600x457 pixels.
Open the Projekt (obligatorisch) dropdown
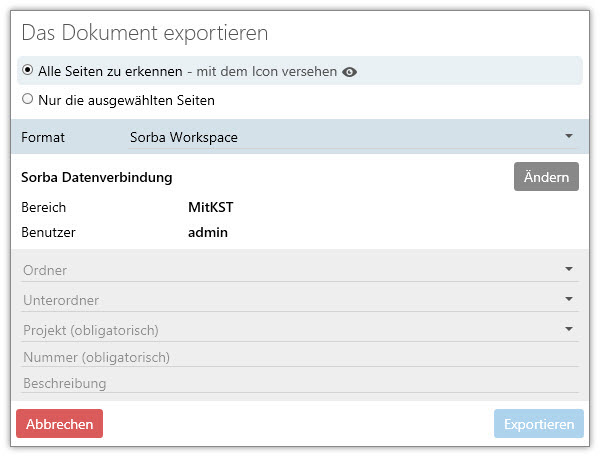point(300,330)
